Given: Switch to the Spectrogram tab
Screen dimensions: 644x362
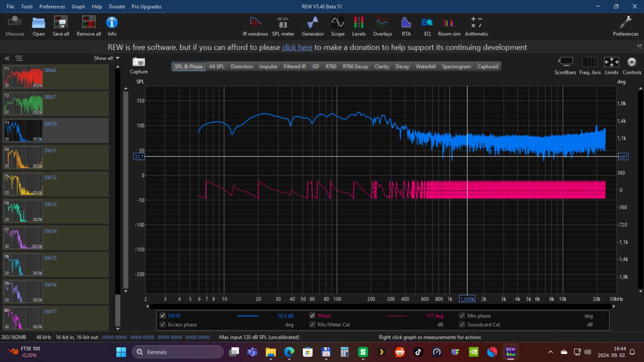Looking at the screenshot, I should [x=456, y=66].
